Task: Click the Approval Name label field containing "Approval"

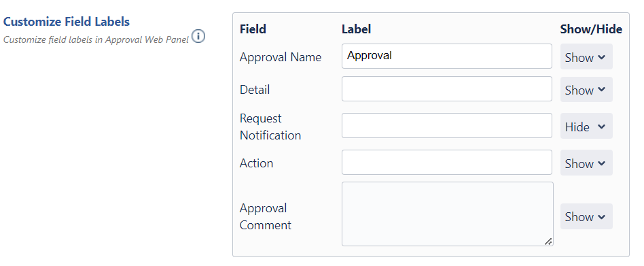Action: pos(447,56)
